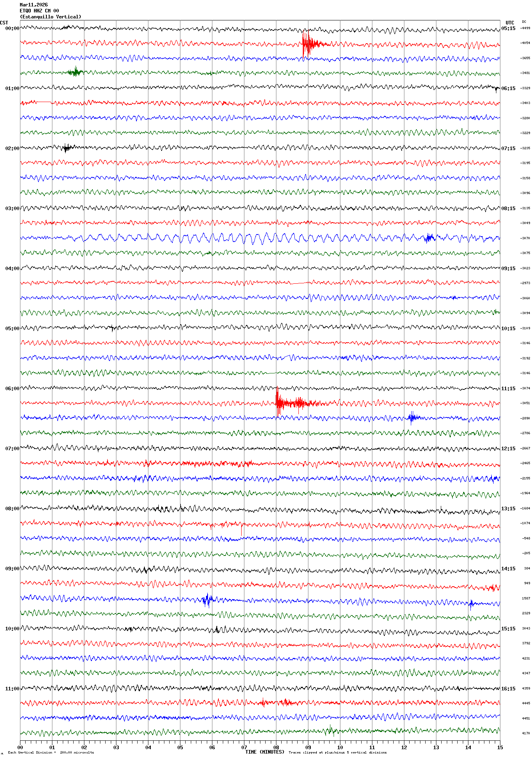The height and width of the screenshot is (758, 532).
Task: Click the 11:15 UTC time label
Action: 508,389
